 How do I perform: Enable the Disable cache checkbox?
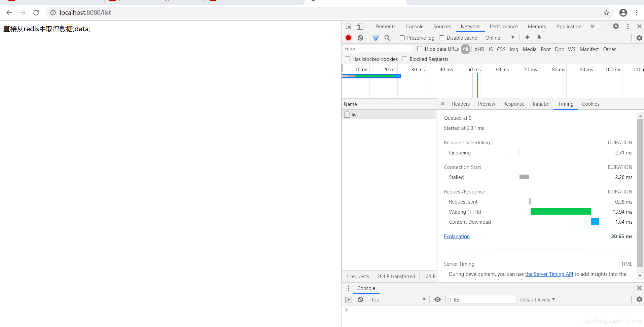[442, 38]
